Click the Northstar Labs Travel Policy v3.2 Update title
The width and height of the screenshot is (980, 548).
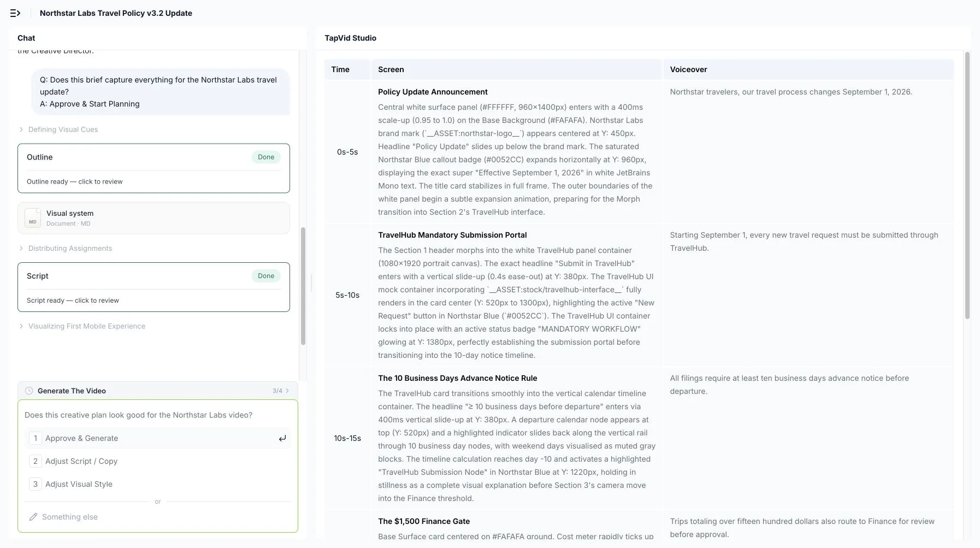[x=116, y=13]
